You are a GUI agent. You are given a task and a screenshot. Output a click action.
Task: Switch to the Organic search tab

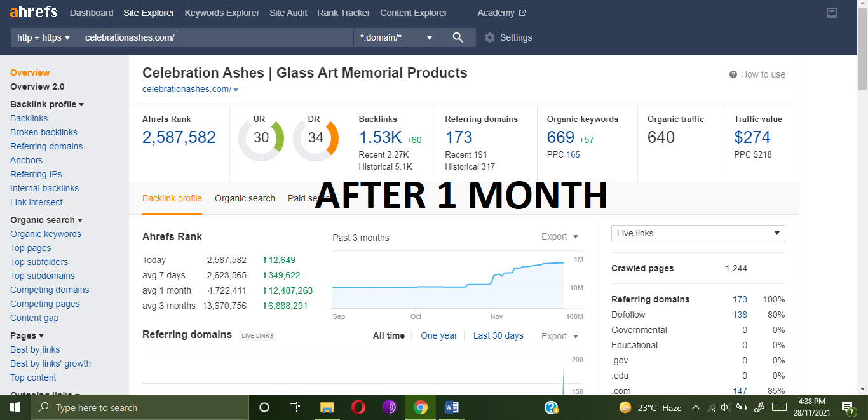[x=245, y=198]
